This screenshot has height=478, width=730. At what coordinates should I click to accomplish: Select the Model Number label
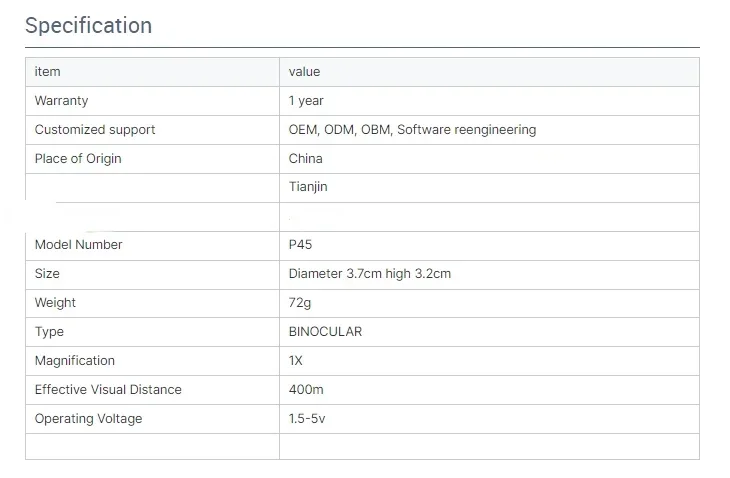(x=79, y=245)
